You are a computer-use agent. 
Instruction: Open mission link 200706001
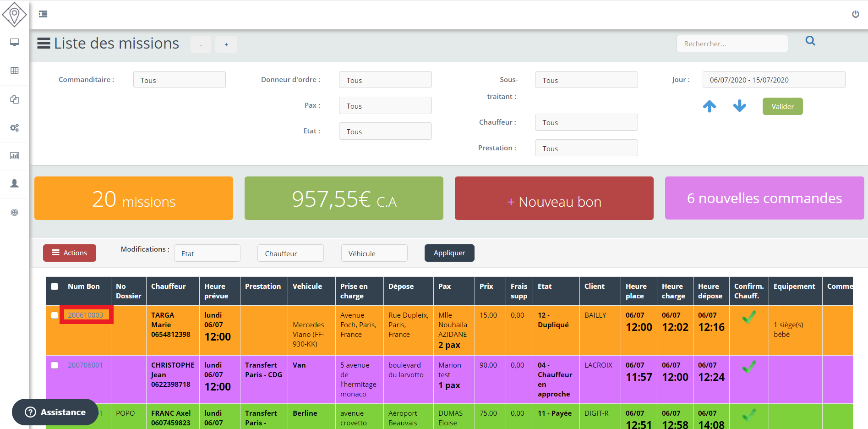pos(85,365)
